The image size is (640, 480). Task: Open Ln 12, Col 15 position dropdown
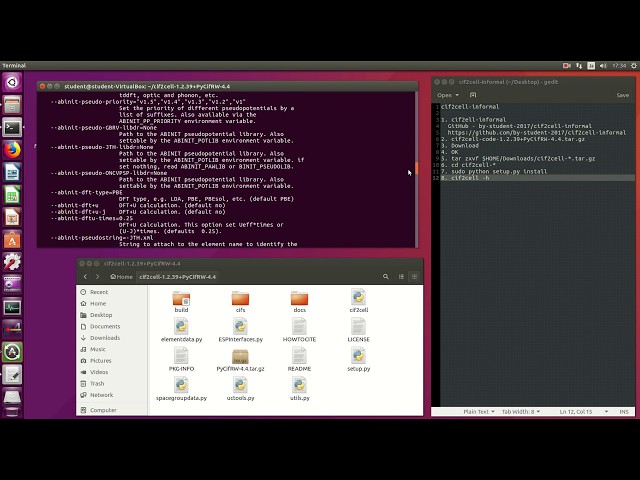[x=584, y=412]
